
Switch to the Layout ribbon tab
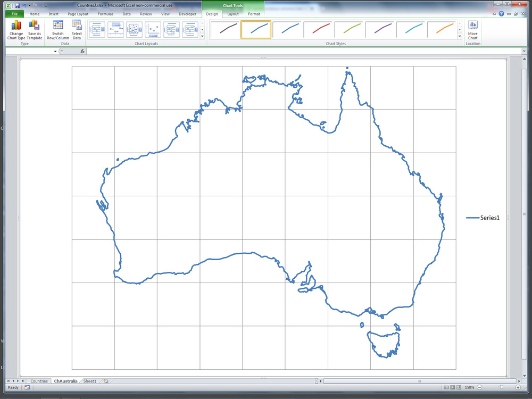point(233,14)
